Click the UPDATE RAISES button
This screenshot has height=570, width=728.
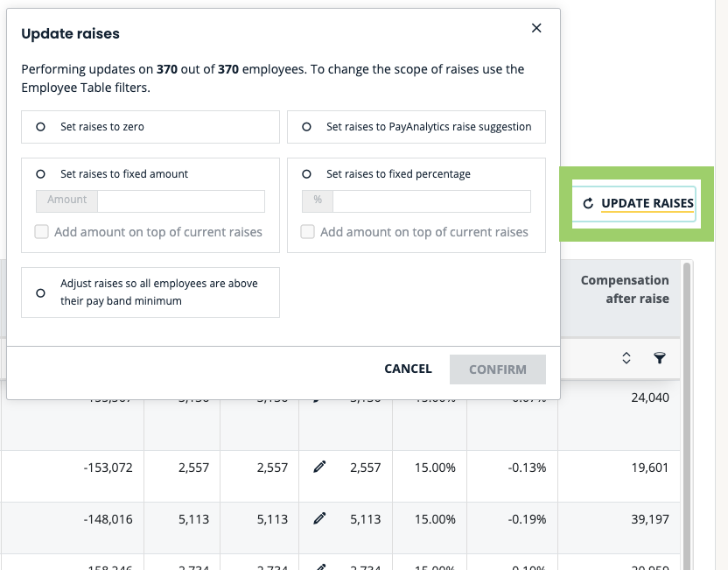click(638, 204)
